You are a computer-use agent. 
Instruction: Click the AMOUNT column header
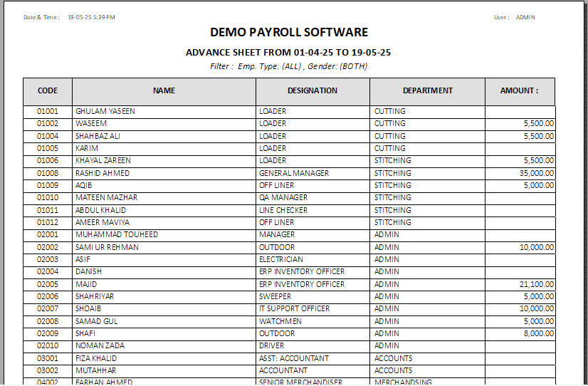[x=519, y=91]
